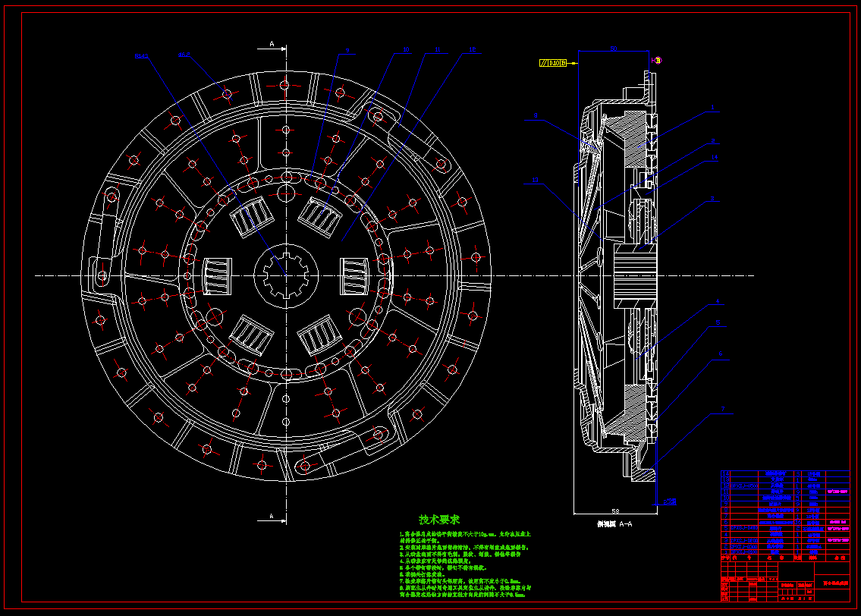Click callout number 11 leader label
Viewport: 861px width, 616px height.
438,49
